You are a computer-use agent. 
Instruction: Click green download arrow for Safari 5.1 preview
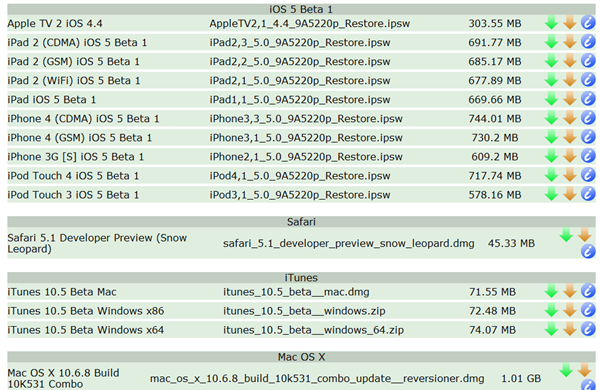pos(566,235)
